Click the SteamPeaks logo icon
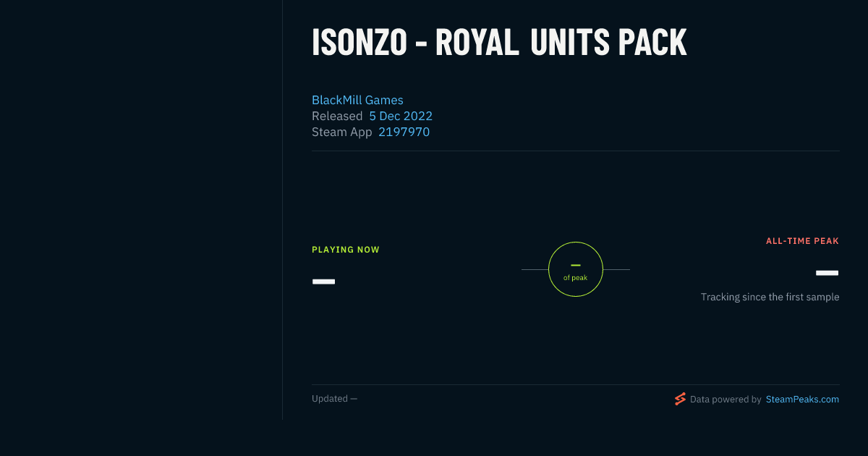This screenshot has width=868, height=456. [x=680, y=399]
